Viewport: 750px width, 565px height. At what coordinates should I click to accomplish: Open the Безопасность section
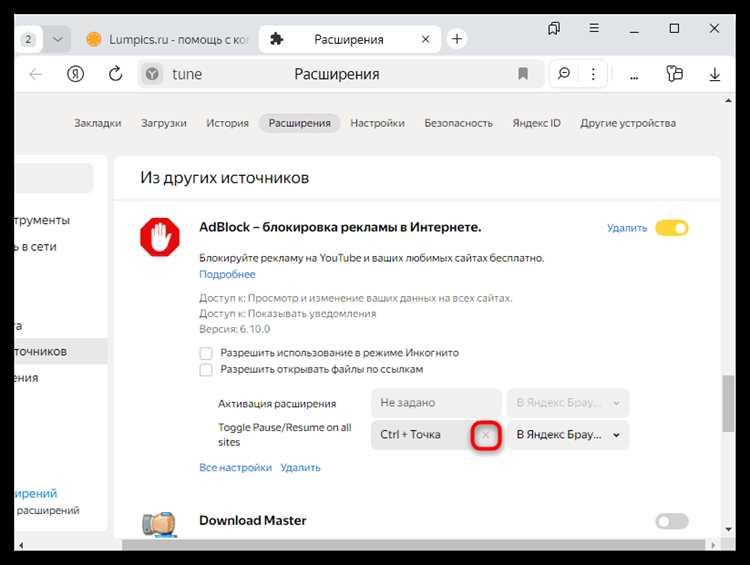point(458,123)
